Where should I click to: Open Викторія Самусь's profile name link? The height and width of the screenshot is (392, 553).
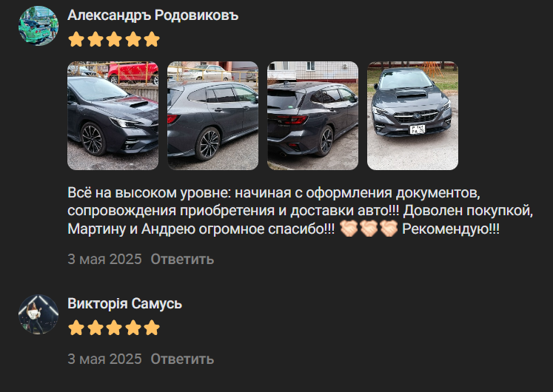point(125,303)
